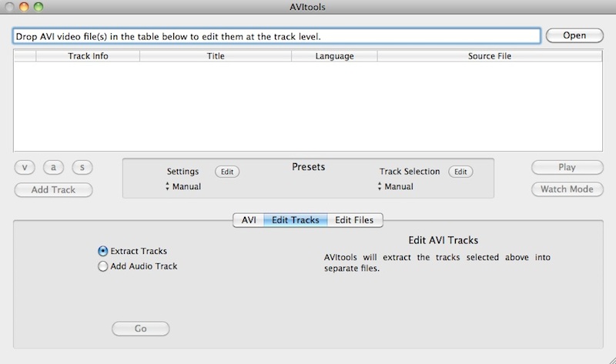This screenshot has height=364, width=616.
Task: Click the Track Info column header
Action: click(x=88, y=56)
